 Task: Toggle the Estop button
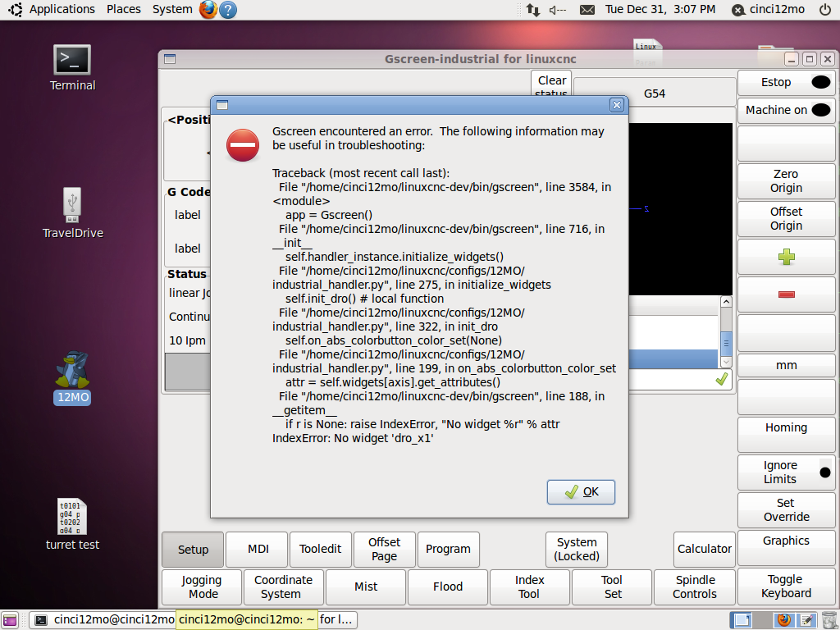point(787,83)
